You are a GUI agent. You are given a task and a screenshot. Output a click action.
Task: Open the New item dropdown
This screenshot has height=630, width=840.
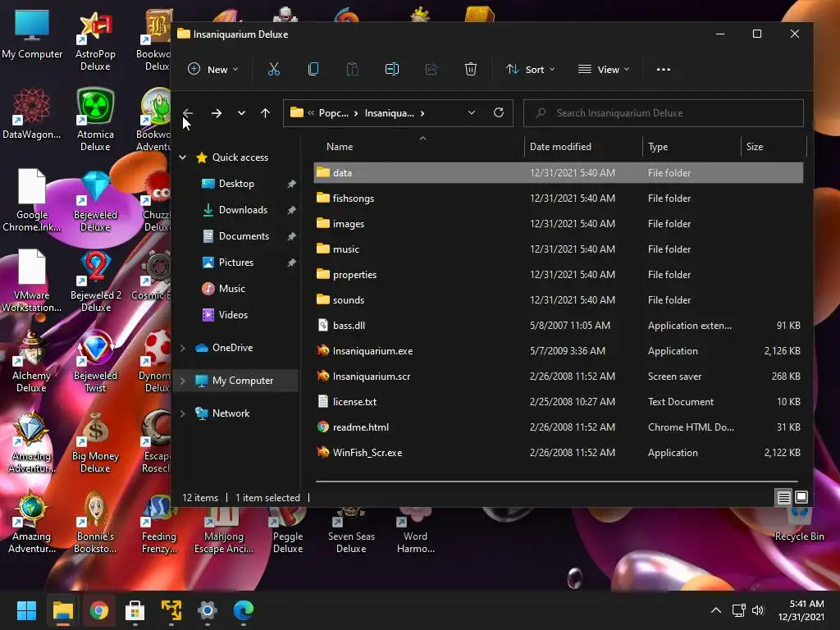212,69
